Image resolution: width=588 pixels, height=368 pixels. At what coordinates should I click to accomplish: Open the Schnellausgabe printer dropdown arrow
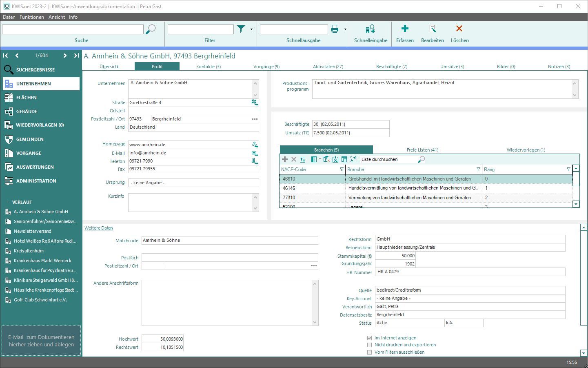tap(345, 29)
